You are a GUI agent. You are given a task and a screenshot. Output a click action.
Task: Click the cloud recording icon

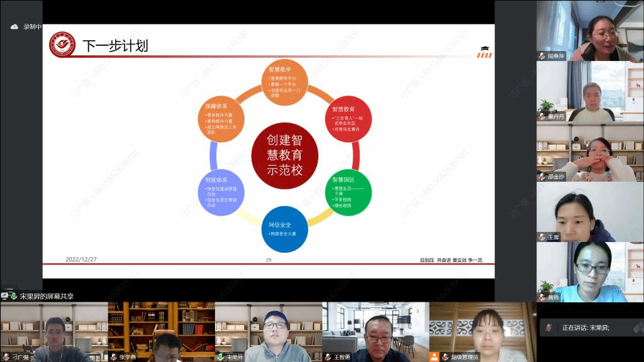click(14, 26)
